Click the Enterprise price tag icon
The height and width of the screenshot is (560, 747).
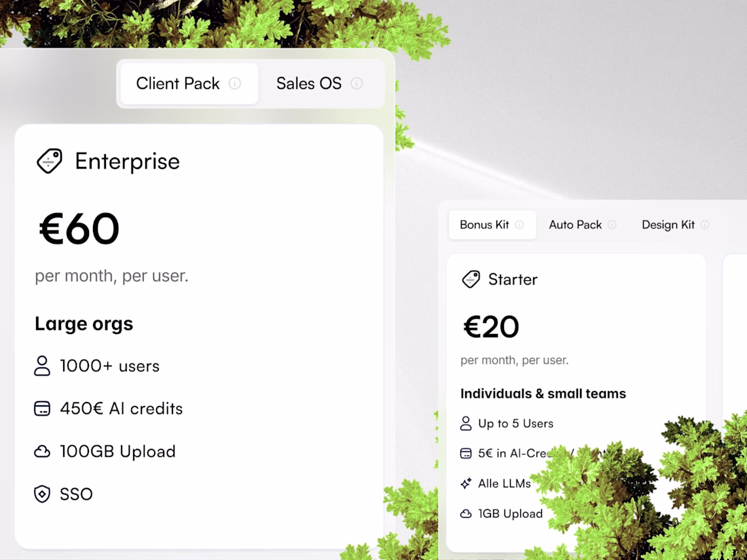coord(50,162)
